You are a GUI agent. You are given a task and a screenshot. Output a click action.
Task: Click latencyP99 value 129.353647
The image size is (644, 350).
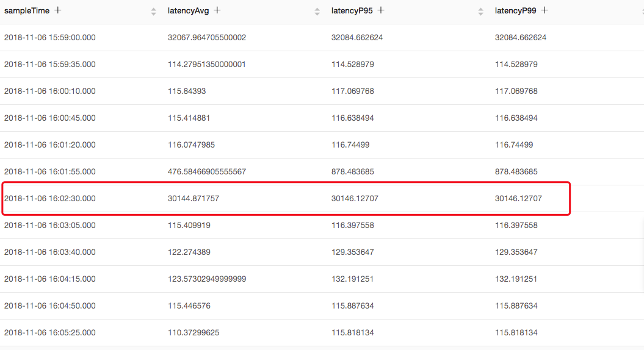[x=516, y=252]
